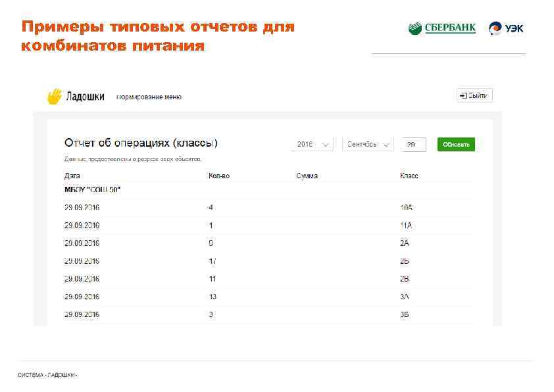Screen dimensions: 554x392
Task: Click the Выйти menu option
Action: pos(476,95)
